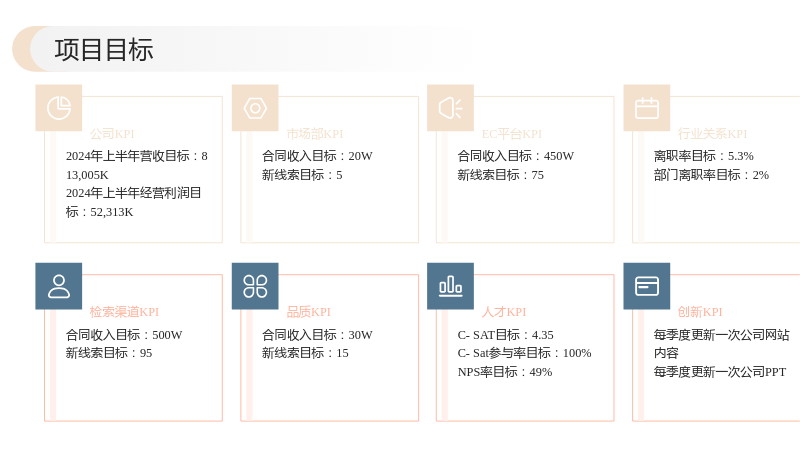Click the 人才KPI heading text
The image size is (800, 450).
(504, 312)
